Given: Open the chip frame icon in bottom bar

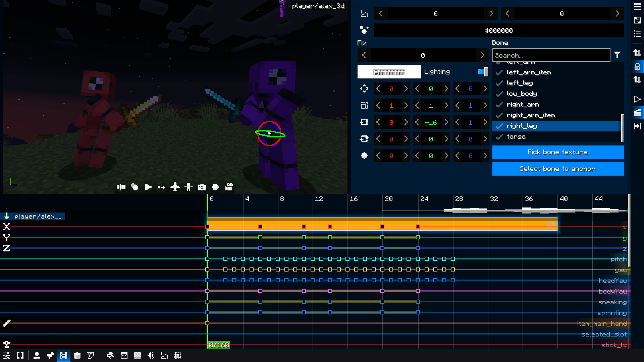Looking at the screenshot, I should 178,355.
